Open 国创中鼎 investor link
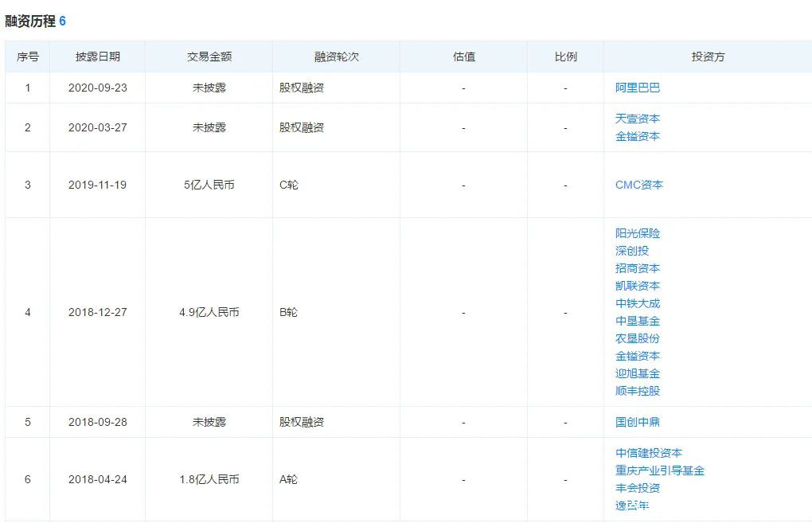Viewport: 812px width, 523px height. tap(638, 422)
